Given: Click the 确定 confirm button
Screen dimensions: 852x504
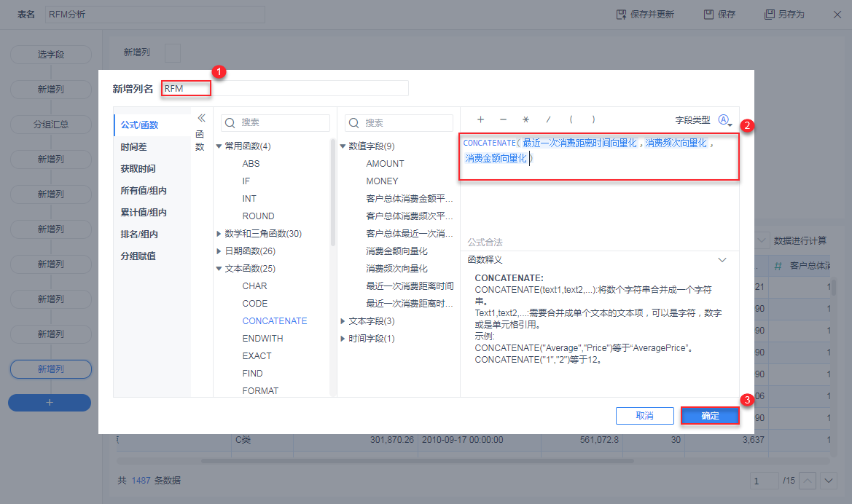Looking at the screenshot, I should [x=710, y=415].
